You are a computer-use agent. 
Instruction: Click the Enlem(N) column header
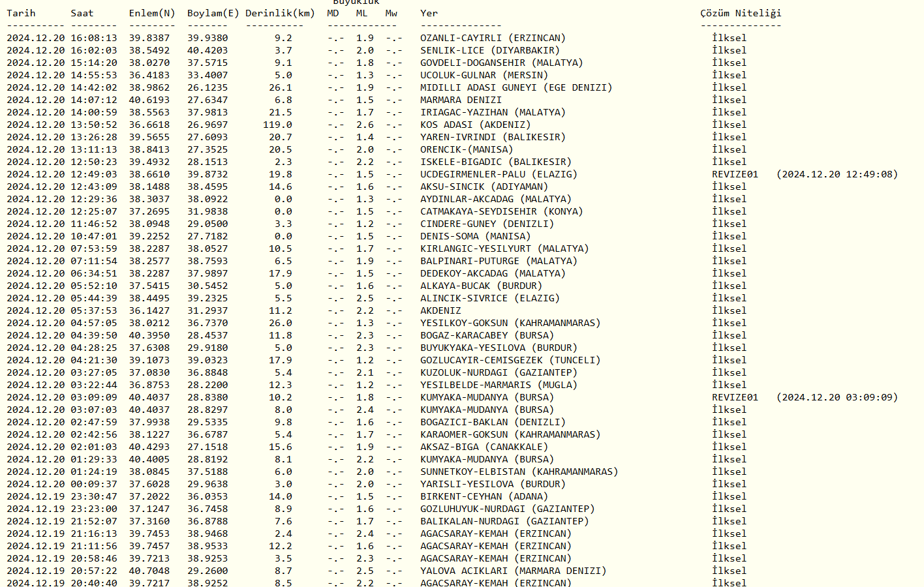[152, 13]
